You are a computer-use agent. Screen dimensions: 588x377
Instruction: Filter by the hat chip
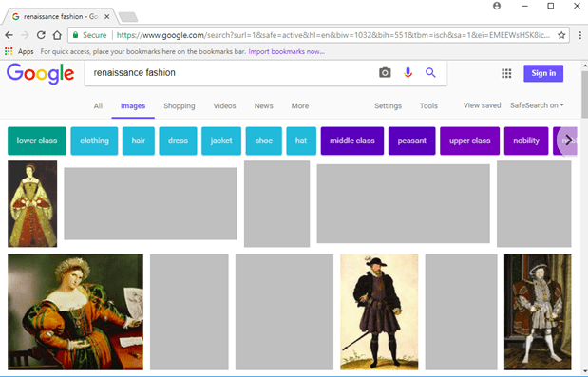click(x=301, y=141)
